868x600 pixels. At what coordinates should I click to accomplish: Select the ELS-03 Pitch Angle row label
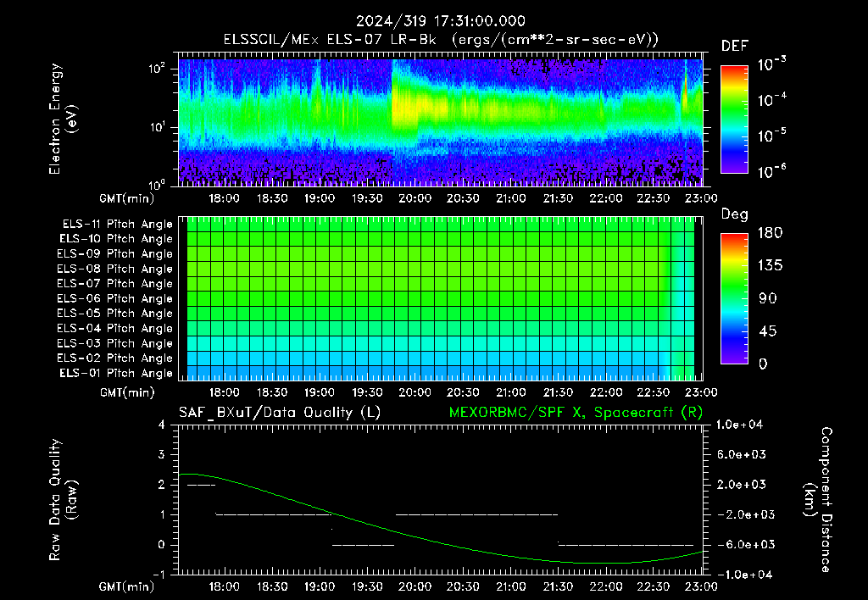(x=115, y=343)
